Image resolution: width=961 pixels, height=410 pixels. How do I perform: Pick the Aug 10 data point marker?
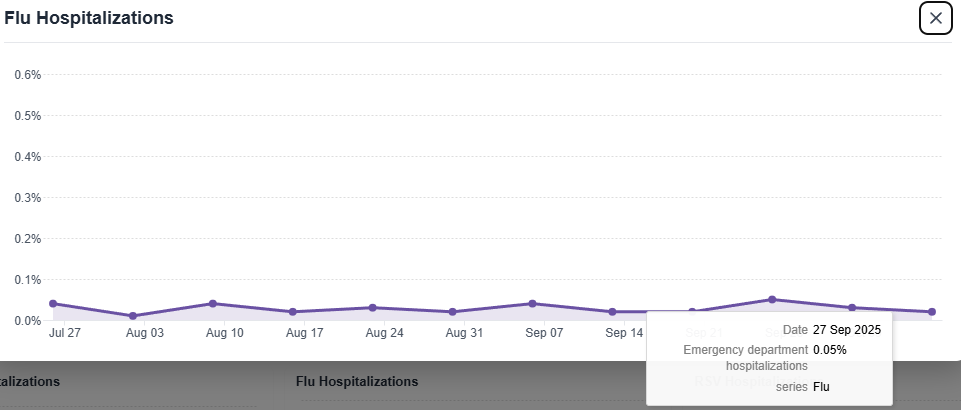(213, 303)
